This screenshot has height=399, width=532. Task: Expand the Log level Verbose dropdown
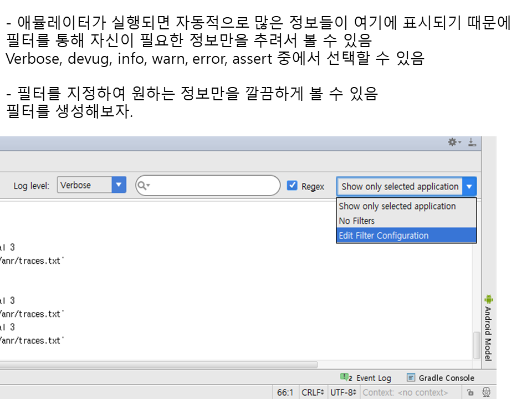(119, 185)
